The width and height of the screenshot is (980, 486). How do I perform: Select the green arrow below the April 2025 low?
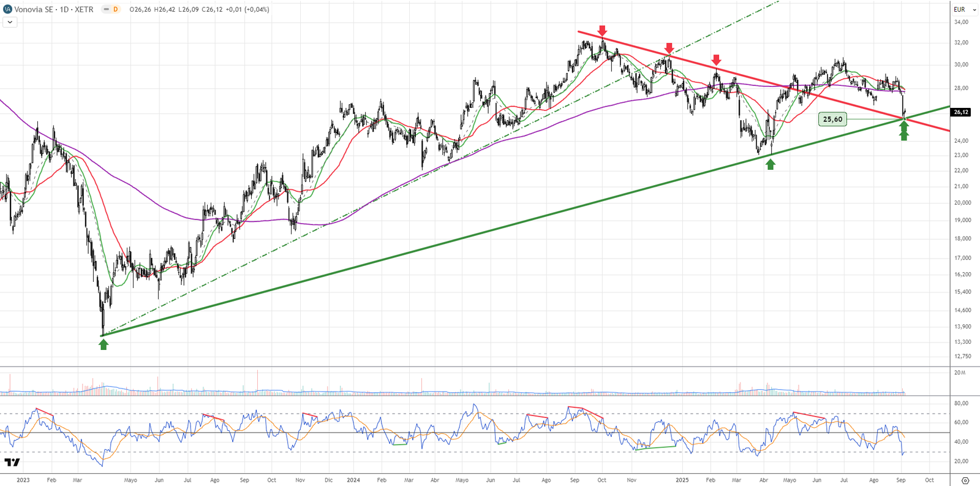(x=771, y=164)
